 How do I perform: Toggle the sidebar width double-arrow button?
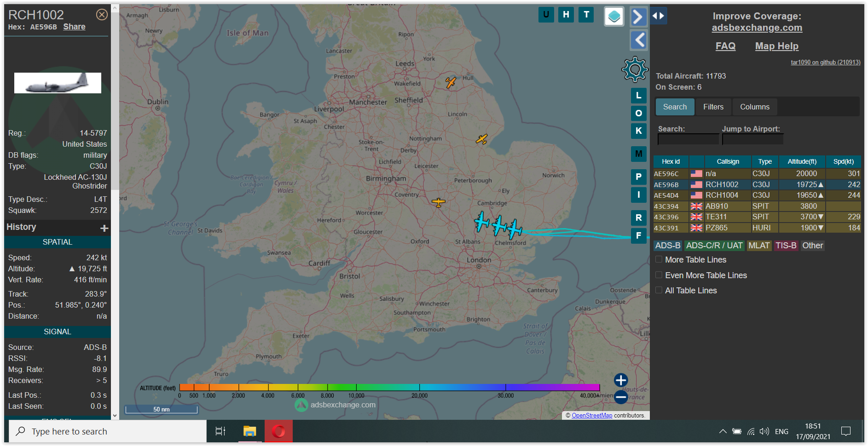(659, 16)
